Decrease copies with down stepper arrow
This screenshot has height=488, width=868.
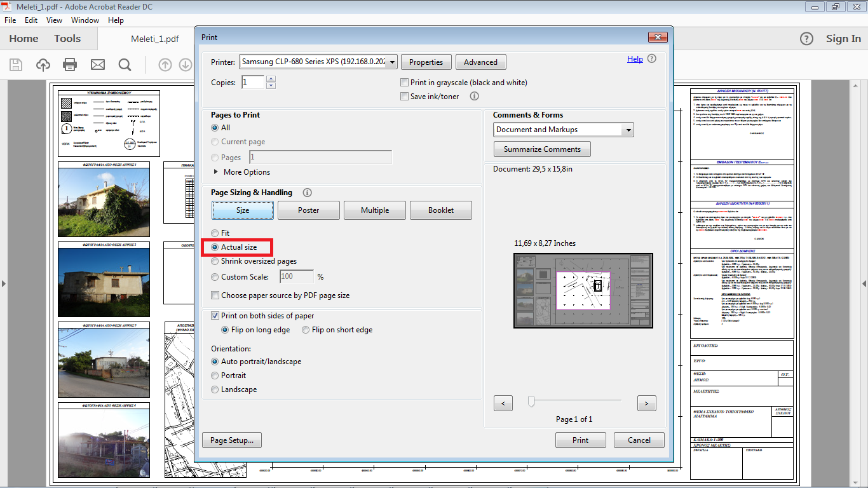tap(271, 86)
